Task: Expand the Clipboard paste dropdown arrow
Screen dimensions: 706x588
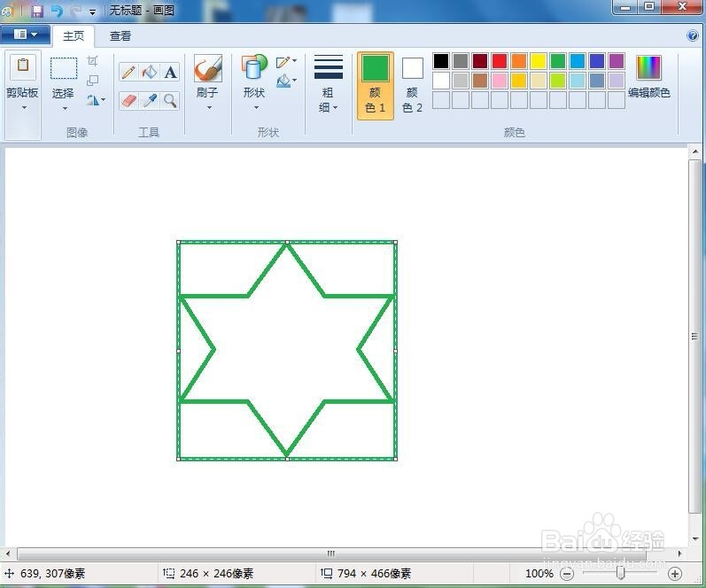Action: pyautogui.click(x=24, y=108)
